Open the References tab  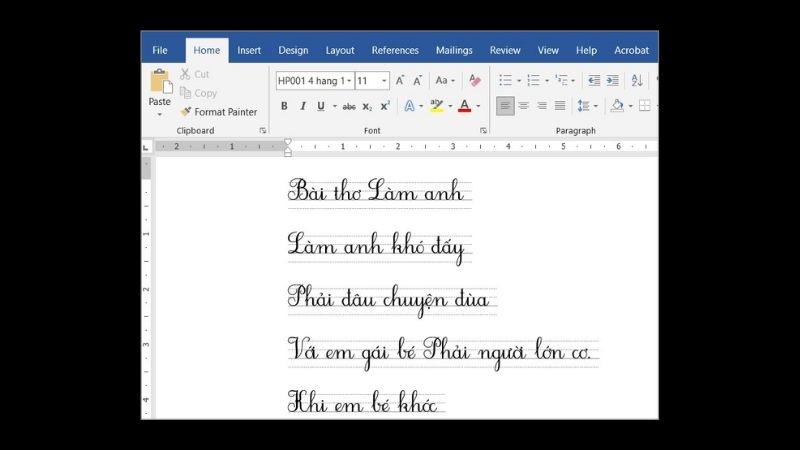[395, 50]
